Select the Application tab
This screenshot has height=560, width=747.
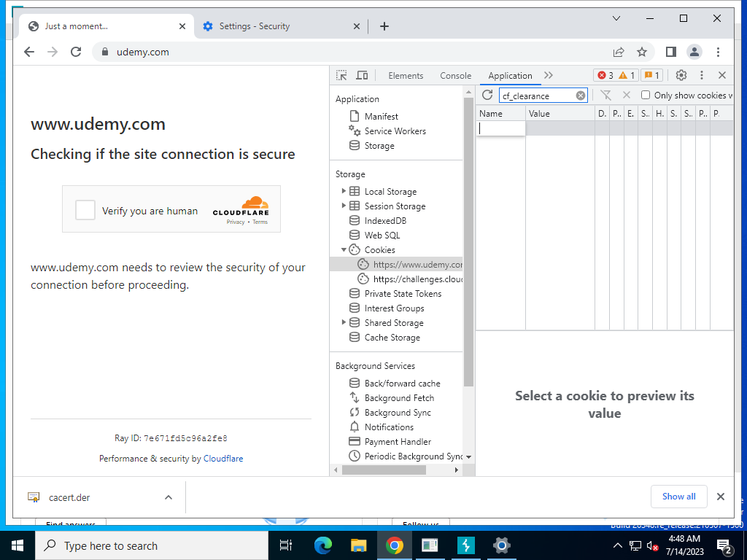pos(510,75)
